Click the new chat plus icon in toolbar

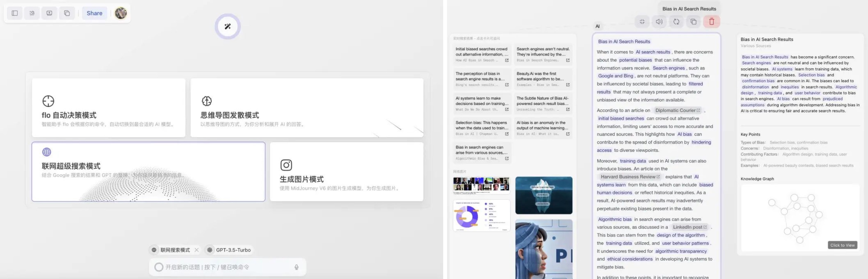tap(49, 13)
